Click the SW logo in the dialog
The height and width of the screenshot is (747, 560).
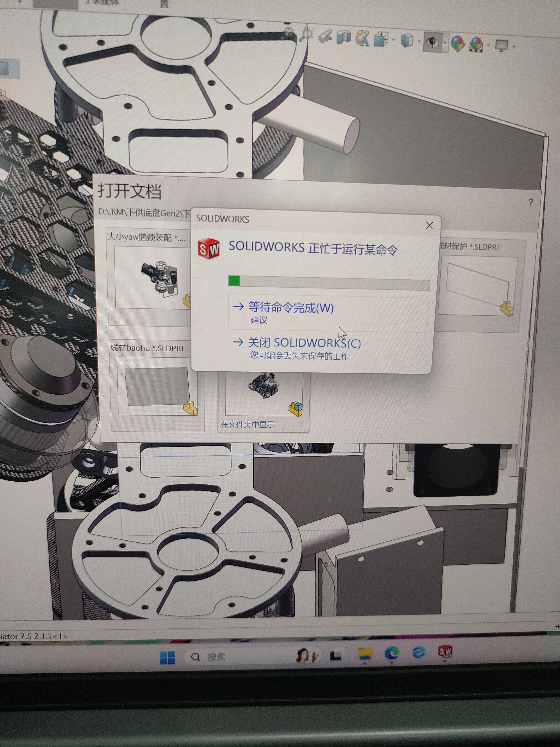coord(209,249)
